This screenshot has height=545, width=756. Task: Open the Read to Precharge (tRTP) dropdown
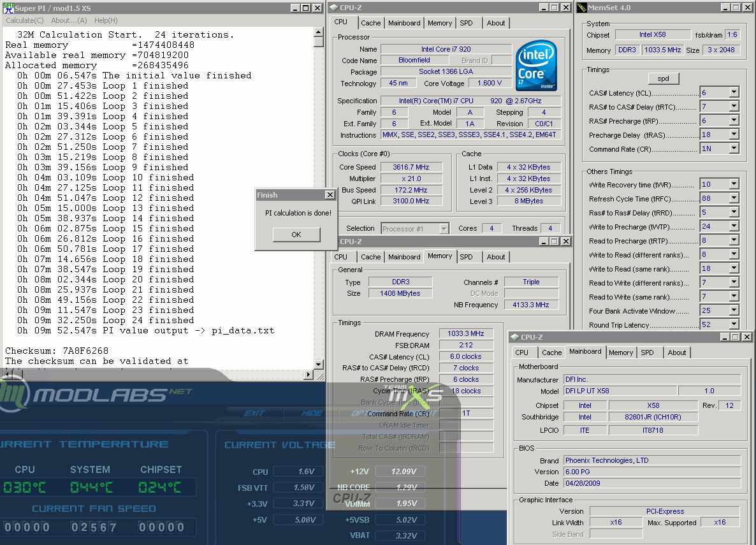[x=734, y=240]
